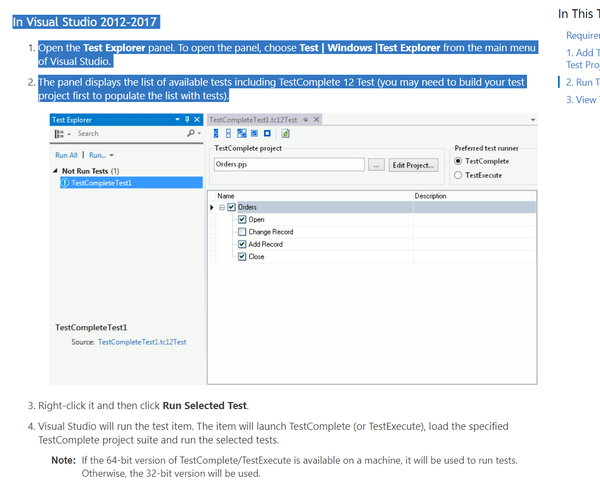Image resolution: width=600 pixels, height=486 pixels.
Task: Pin the TestCompleteTest1.tc12Test tab
Action: tap(306, 119)
